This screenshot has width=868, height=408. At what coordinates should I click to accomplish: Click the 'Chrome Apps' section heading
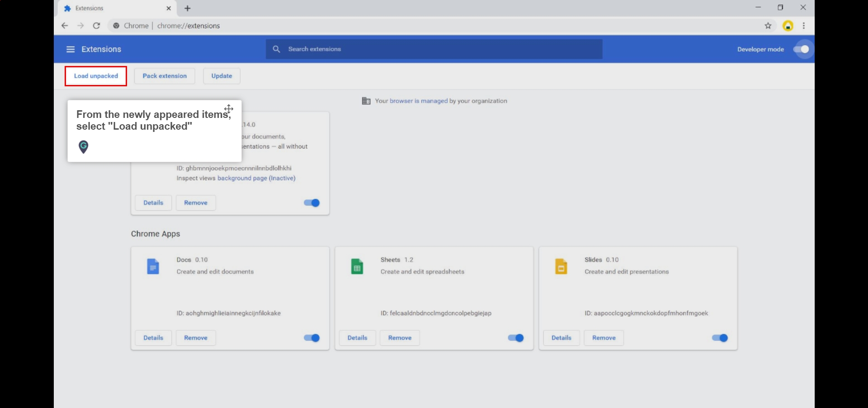coord(156,234)
